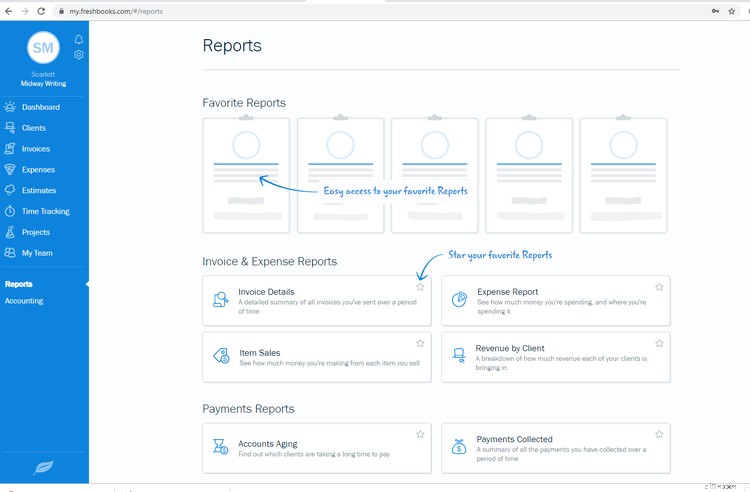Favorite the Revenue by Client report
750x492 pixels.
click(x=659, y=344)
